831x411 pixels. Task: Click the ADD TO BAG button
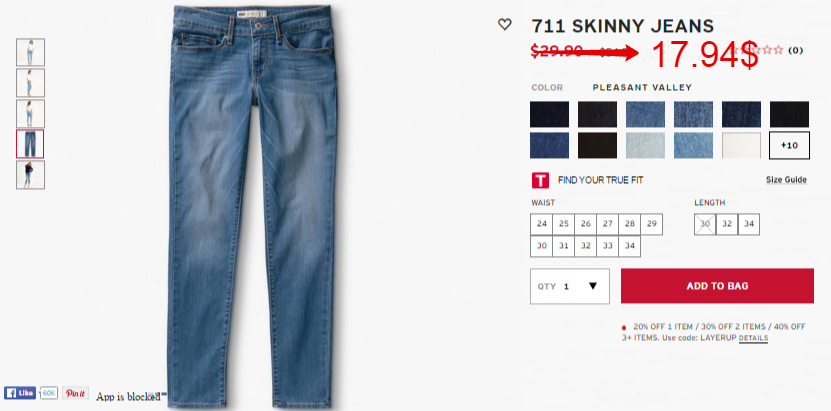(717, 286)
